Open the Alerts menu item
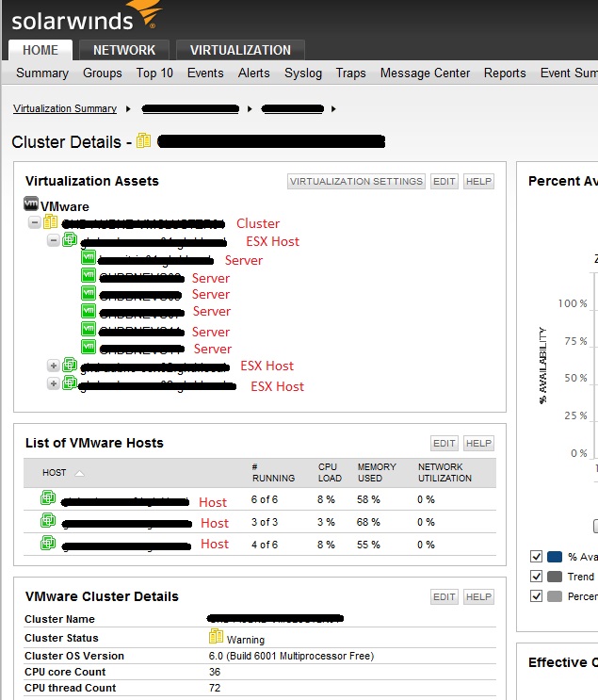The height and width of the screenshot is (700, 598). click(x=254, y=73)
